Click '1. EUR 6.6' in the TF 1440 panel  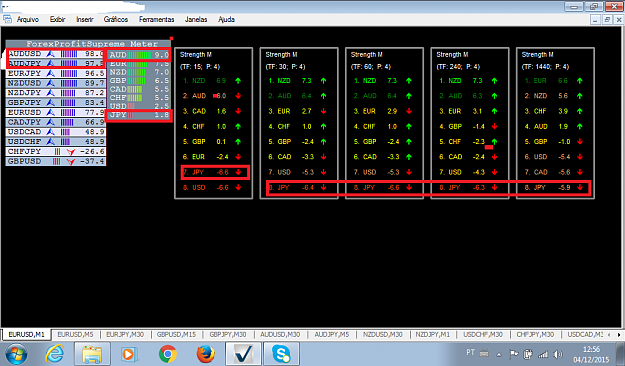coord(546,81)
